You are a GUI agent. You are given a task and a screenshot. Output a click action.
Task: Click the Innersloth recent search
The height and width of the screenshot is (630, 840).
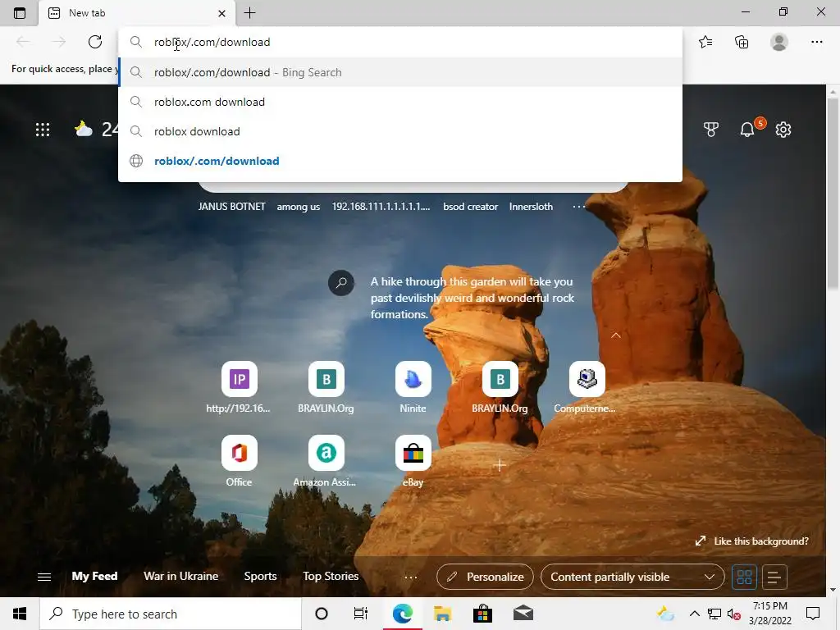[x=531, y=206]
